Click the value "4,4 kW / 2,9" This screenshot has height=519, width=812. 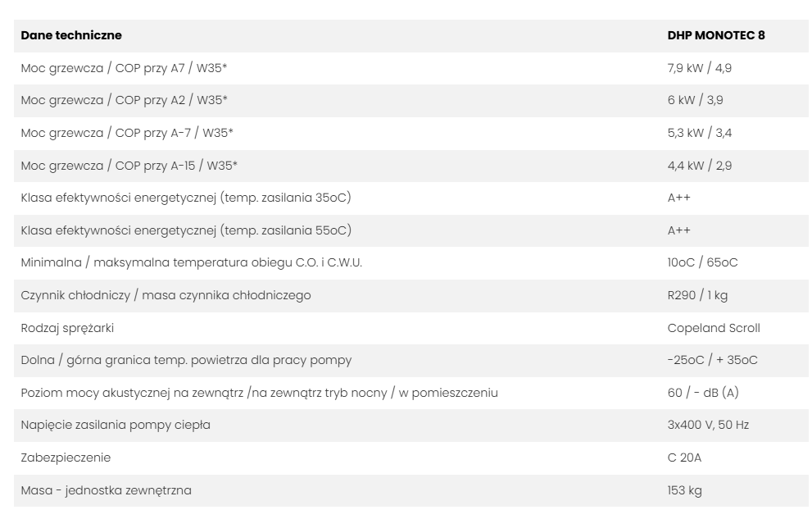pos(700,166)
